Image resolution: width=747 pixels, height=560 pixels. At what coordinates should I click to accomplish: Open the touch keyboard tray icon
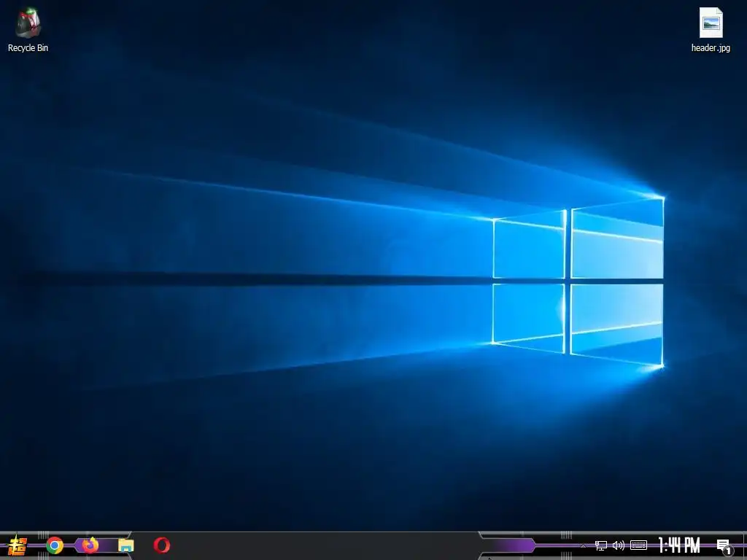pyautogui.click(x=638, y=545)
